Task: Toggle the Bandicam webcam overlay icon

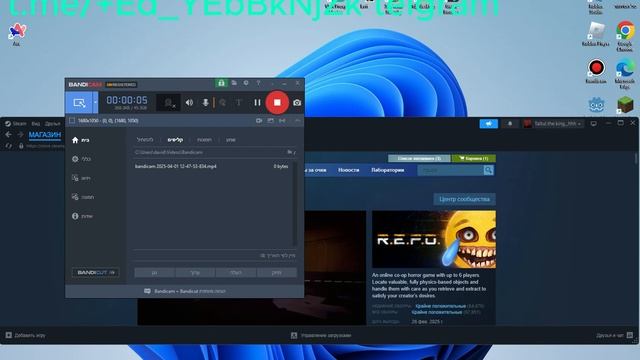Action: coord(169,103)
